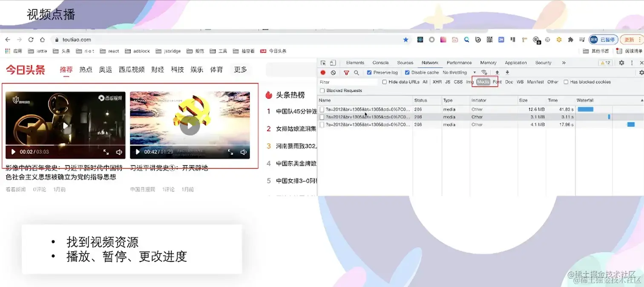Activate the DevTools inspect element picker

(x=323, y=63)
